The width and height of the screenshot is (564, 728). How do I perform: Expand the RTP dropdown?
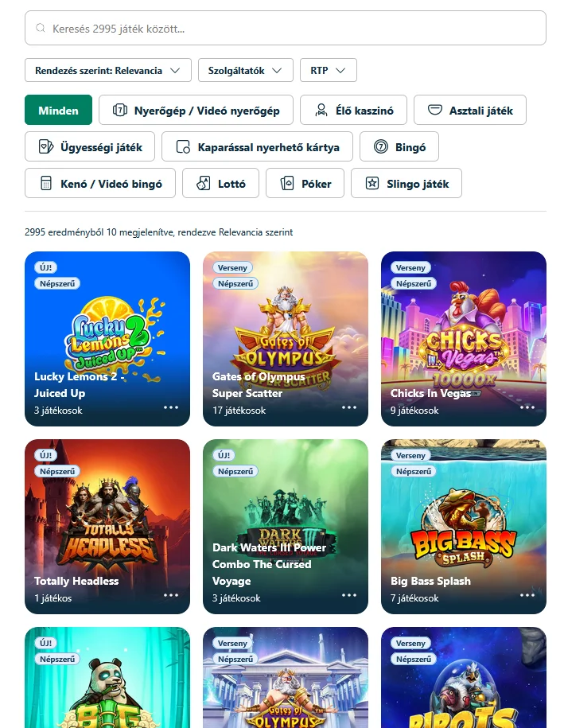click(x=328, y=69)
